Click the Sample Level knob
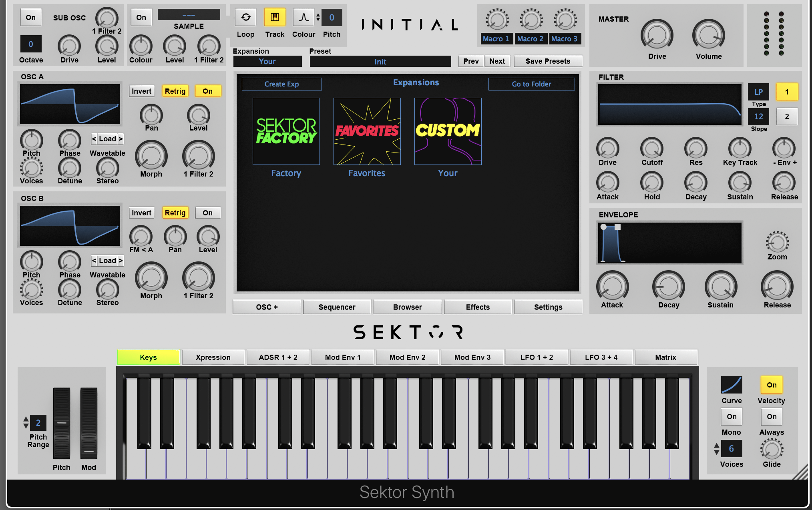The height and width of the screenshot is (510, 812). pos(175,46)
